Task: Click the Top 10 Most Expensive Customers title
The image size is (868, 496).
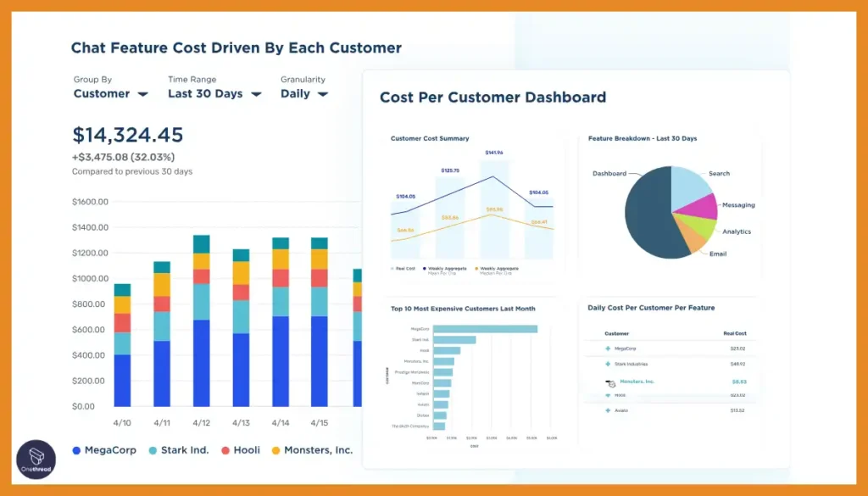Action: tap(463, 309)
